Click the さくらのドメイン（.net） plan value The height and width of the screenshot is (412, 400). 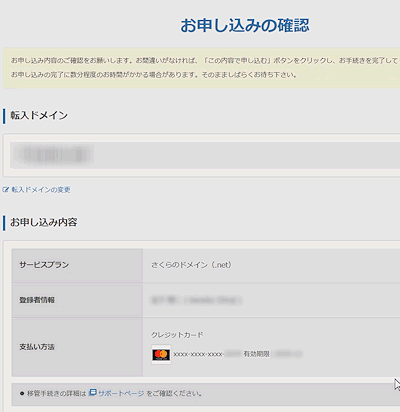pyautogui.click(x=191, y=265)
